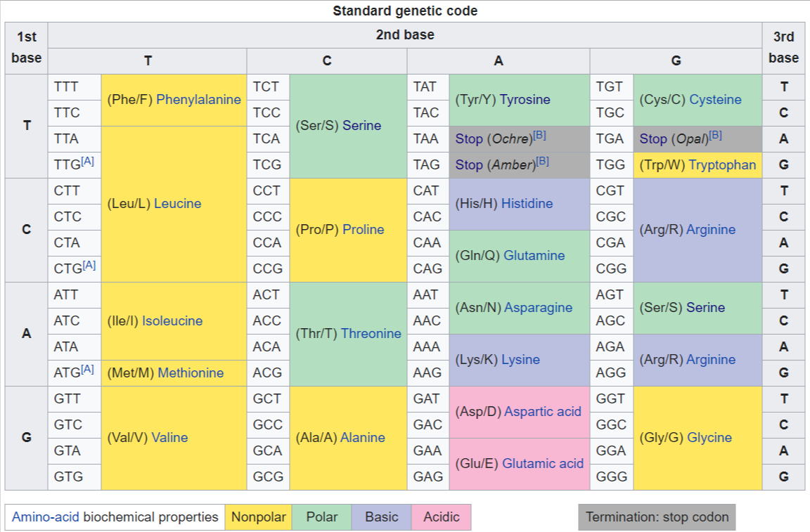Screen dimensions: 810x532
Task: Open the Methionine link
Action: point(191,373)
